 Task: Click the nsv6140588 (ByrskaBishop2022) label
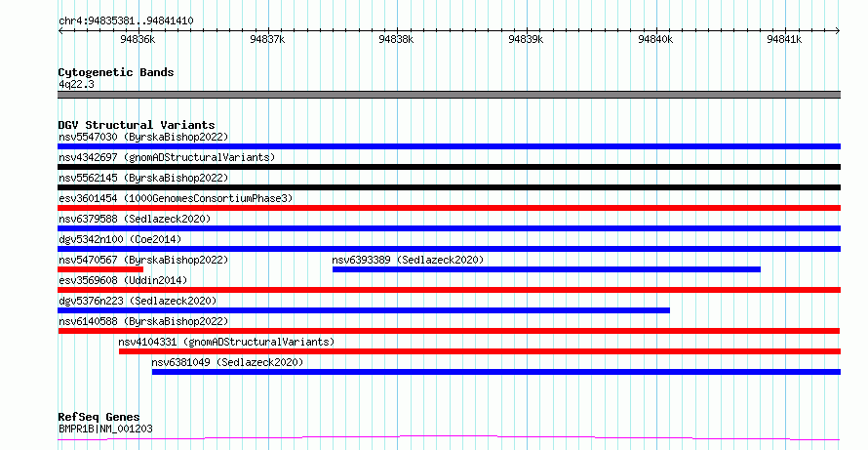[143, 321]
